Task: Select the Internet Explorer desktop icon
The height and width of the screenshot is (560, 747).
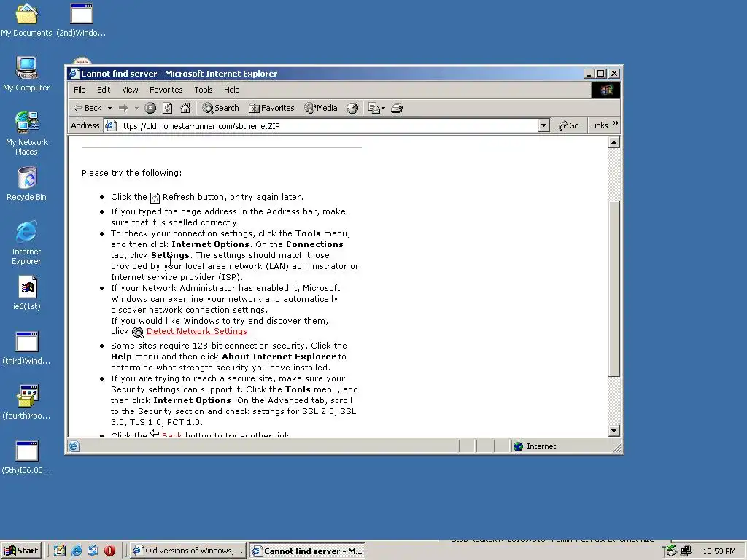Action: coord(26,243)
